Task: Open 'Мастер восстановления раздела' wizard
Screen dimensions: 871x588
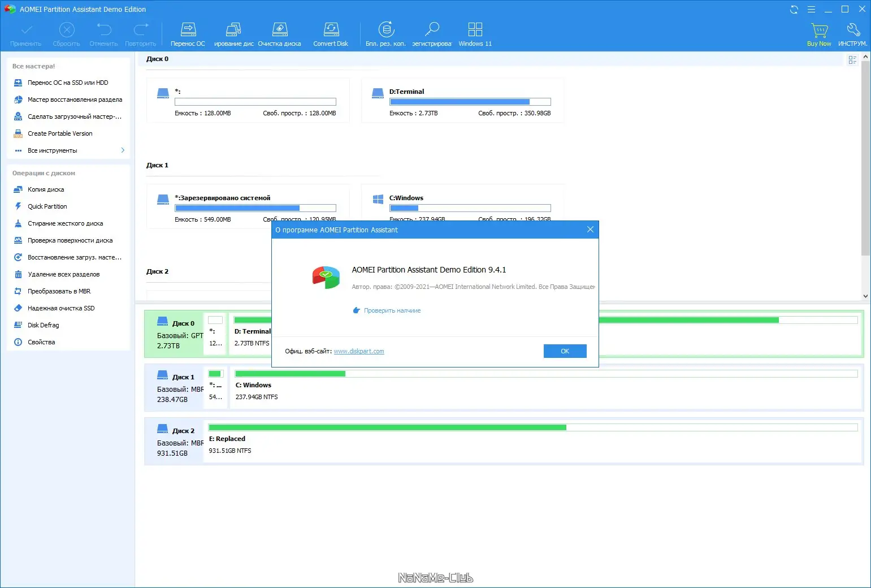Action: tap(68, 100)
